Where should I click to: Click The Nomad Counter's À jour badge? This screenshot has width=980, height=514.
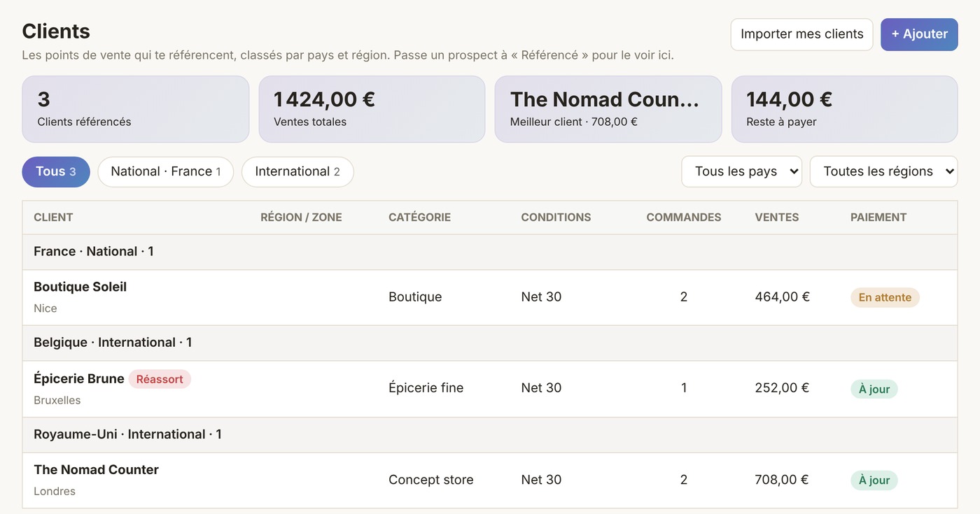click(x=874, y=480)
